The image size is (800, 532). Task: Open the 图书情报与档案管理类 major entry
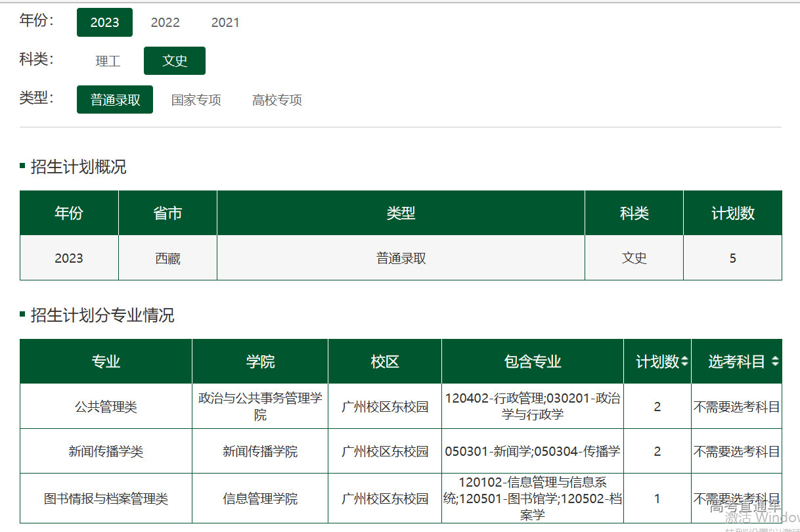[x=106, y=499]
